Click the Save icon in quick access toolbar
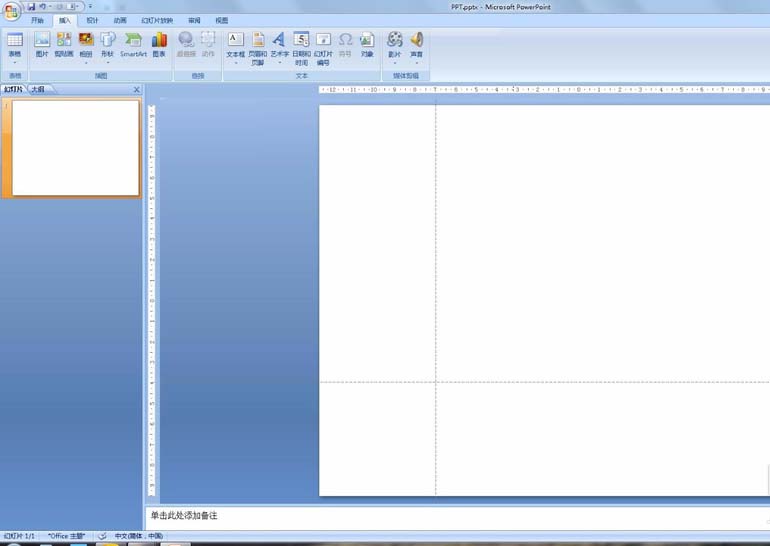Image resolution: width=770 pixels, height=546 pixels. (31, 7)
